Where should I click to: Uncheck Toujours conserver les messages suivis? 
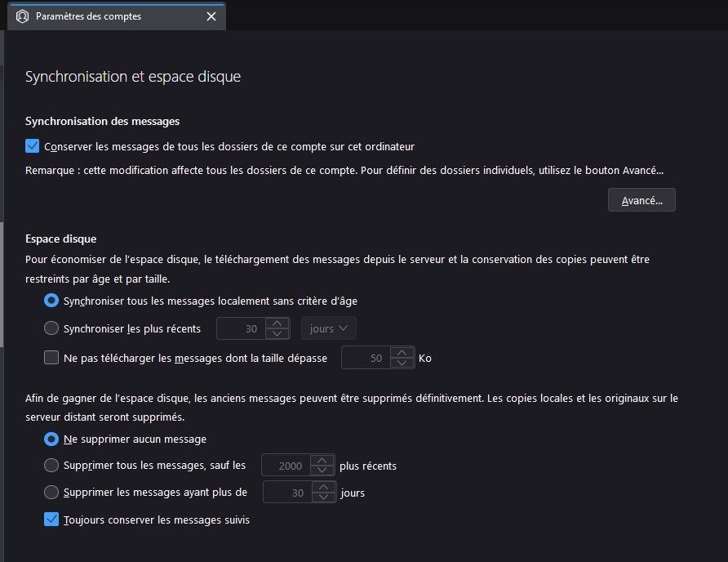51,520
